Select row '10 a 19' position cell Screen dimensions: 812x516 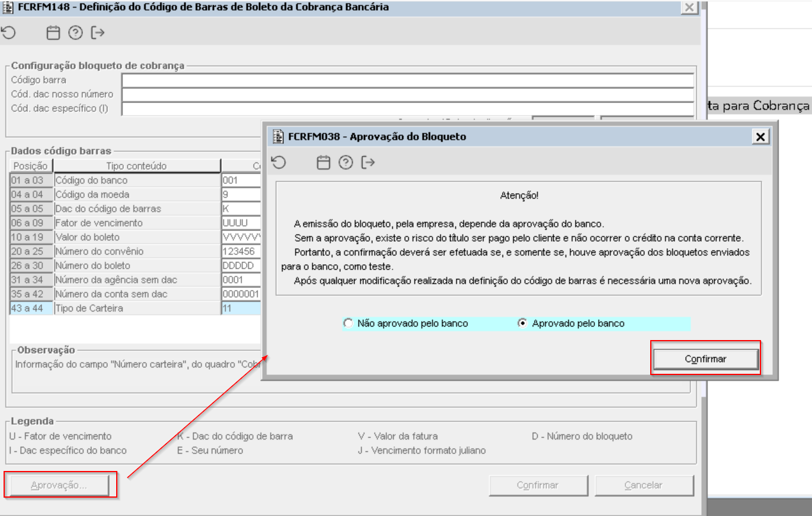[31, 237]
